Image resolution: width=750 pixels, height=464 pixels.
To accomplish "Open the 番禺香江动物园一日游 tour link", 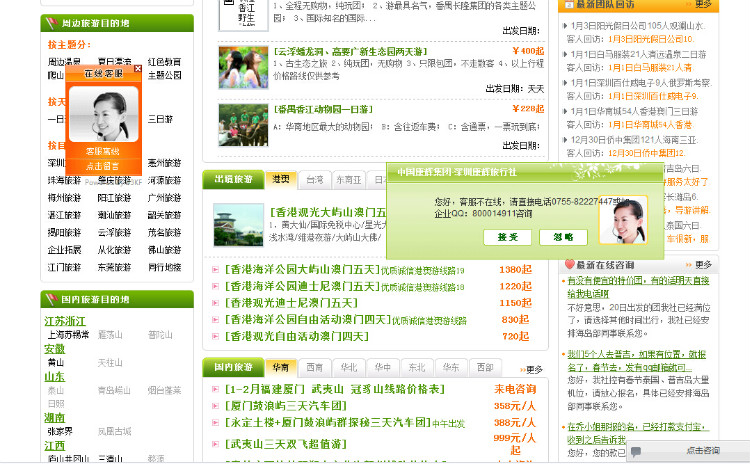I will (x=323, y=110).
